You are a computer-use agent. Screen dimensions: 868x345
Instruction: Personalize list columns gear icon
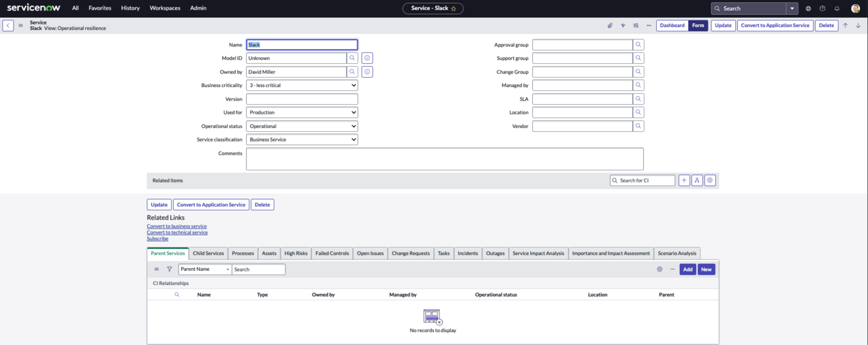tap(660, 269)
